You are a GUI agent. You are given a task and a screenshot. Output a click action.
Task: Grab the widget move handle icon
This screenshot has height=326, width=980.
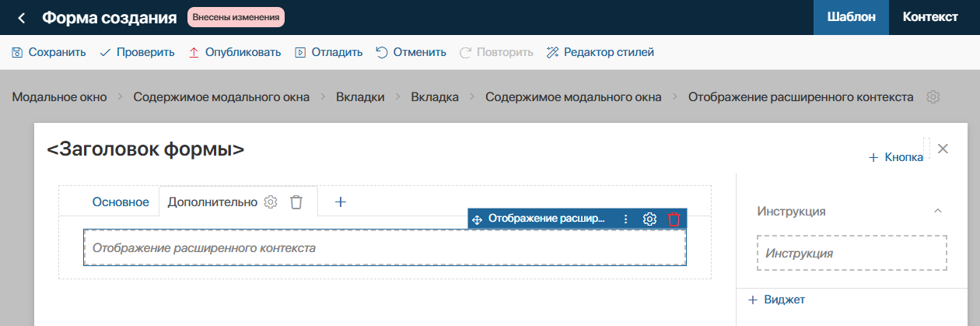pos(478,219)
